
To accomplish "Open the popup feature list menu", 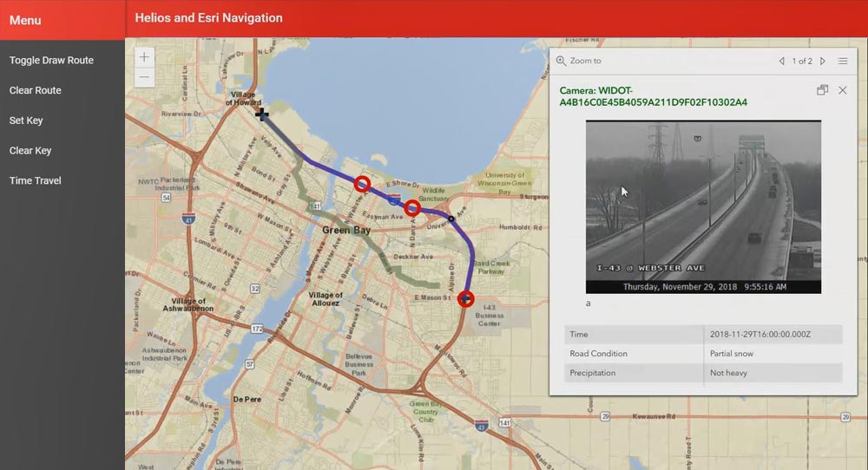I will pyautogui.click(x=843, y=62).
